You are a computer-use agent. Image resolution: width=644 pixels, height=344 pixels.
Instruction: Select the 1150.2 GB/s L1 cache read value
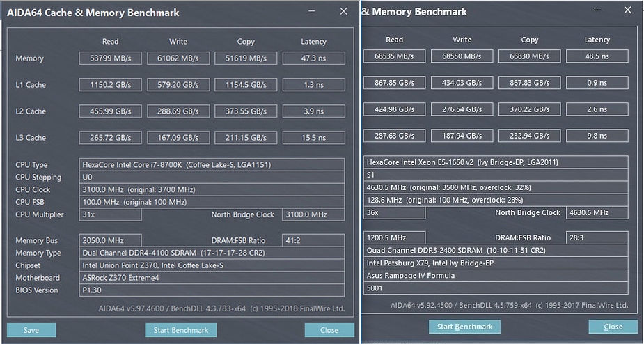click(111, 85)
